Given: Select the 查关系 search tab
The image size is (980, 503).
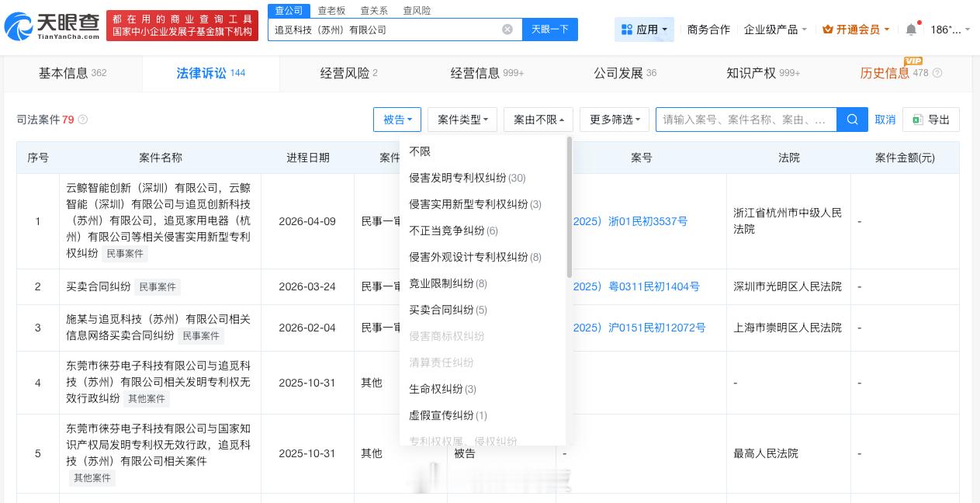Looking at the screenshot, I should coord(374,10).
